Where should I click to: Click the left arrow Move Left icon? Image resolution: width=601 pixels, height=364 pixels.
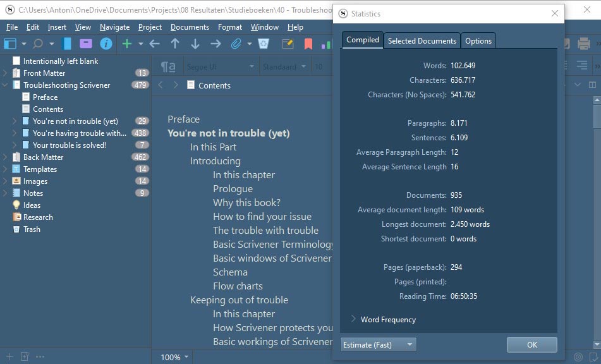coord(154,44)
